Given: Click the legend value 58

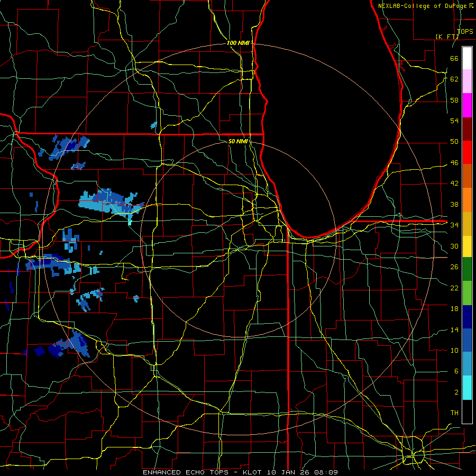Looking at the screenshot, I should click(454, 100).
